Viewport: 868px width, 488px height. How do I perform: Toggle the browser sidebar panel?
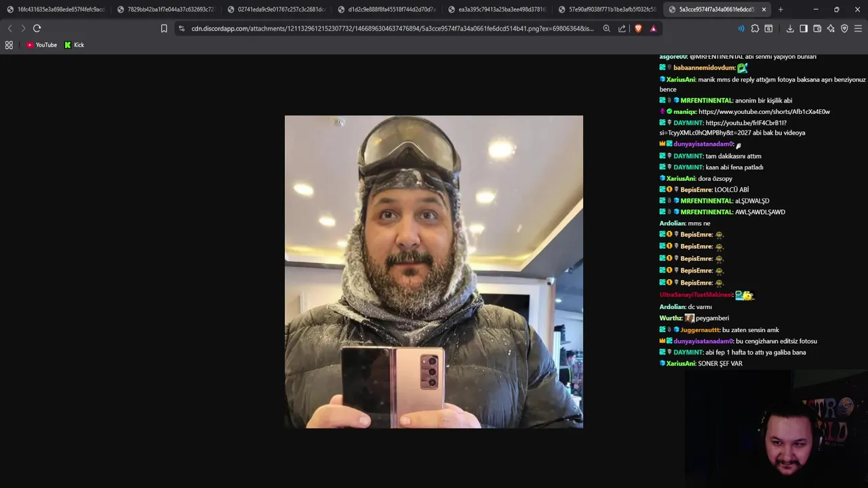804,28
